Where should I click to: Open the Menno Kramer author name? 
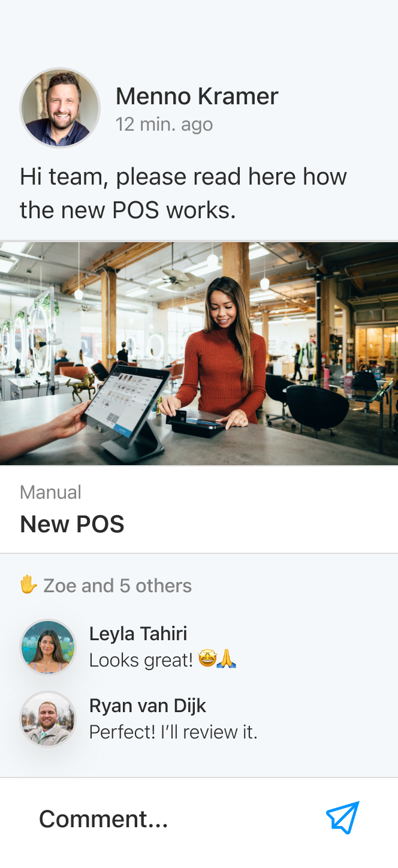(x=197, y=96)
